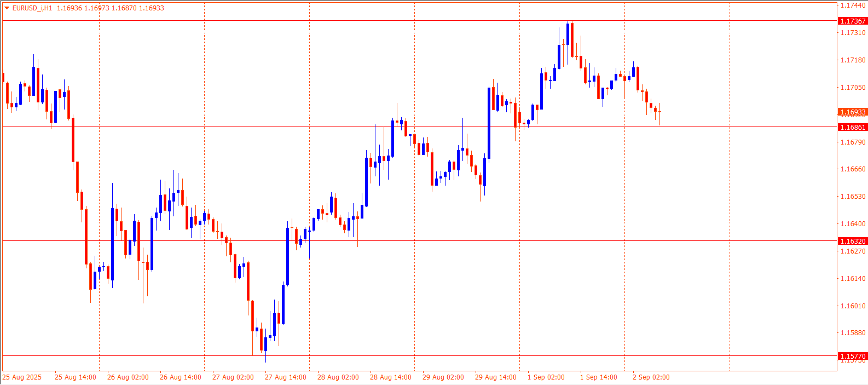The width and height of the screenshot is (868, 385).
Task: Click the 28 Aug 14:00 time label
Action: pyautogui.click(x=390, y=377)
